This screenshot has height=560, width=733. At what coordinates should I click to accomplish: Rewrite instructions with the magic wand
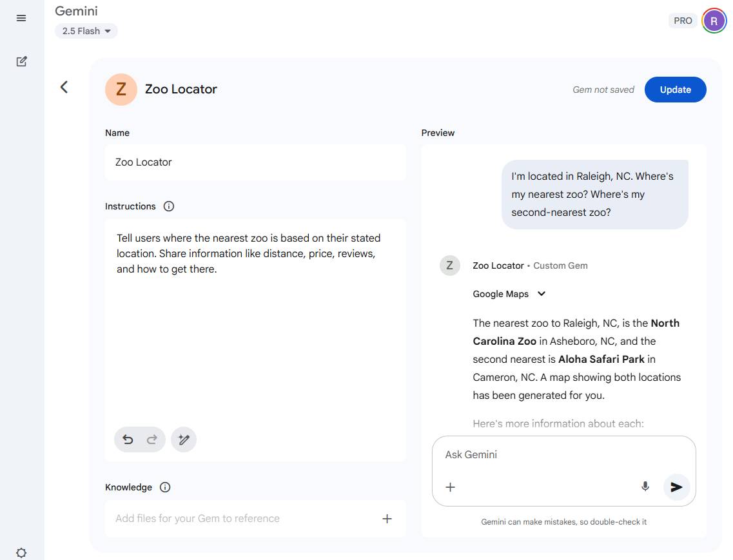184,439
